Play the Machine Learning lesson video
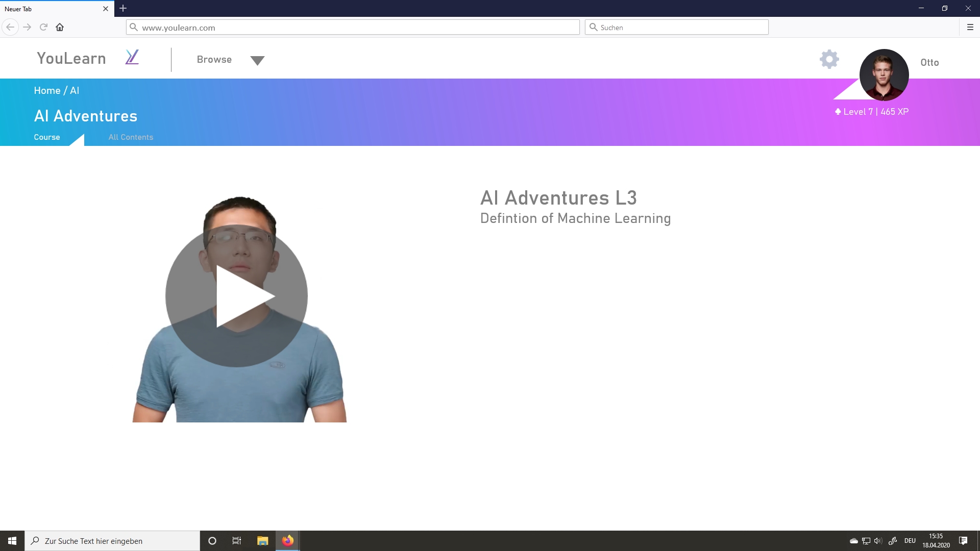Image resolution: width=980 pixels, height=551 pixels. click(x=236, y=296)
